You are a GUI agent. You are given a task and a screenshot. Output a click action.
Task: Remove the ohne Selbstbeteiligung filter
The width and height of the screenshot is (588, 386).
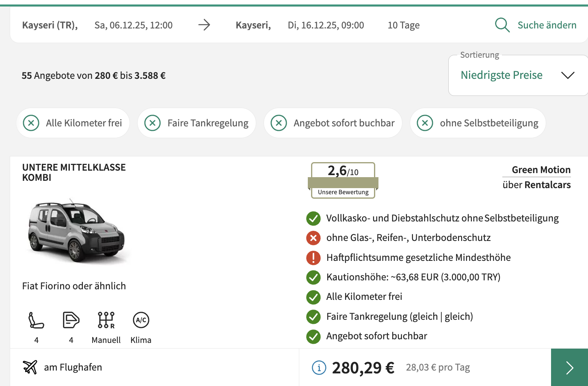425,123
